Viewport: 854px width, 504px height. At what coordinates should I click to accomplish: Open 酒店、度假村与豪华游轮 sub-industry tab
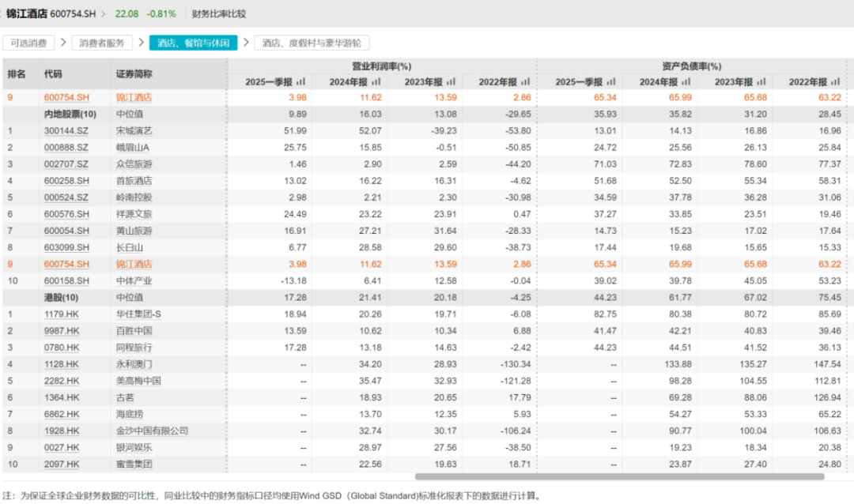312,43
